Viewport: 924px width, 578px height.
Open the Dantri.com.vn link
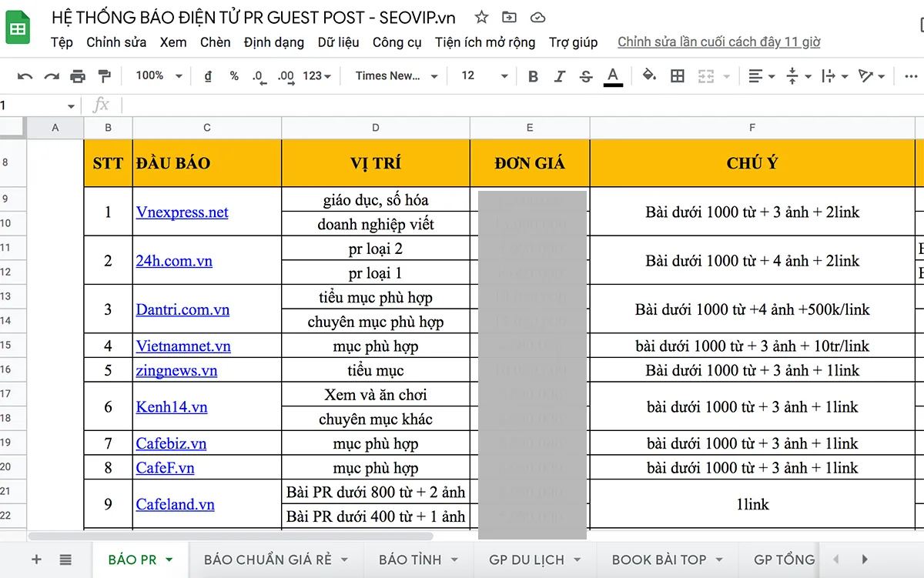click(183, 309)
